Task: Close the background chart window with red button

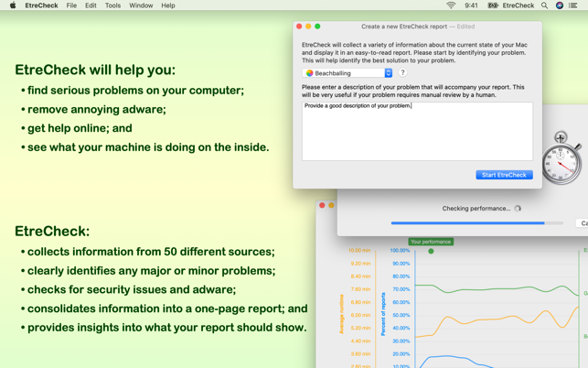Action: [322, 205]
